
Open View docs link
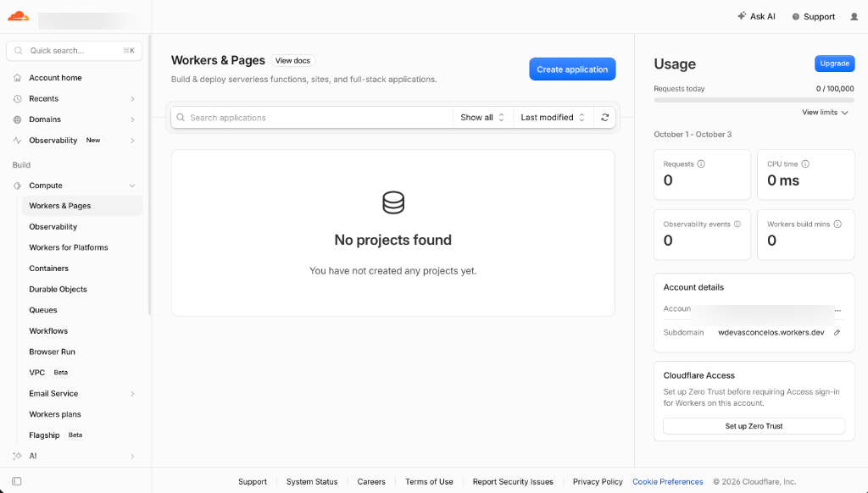click(x=292, y=61)
